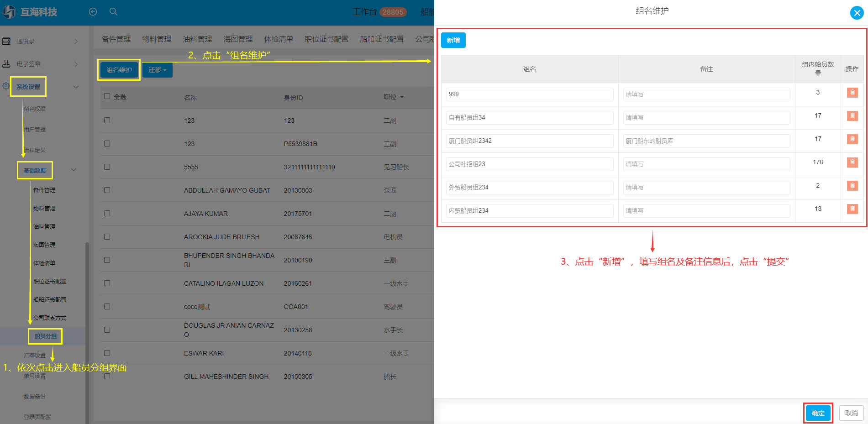868x424 pixels.
Task: Toggle the 全选 select-all checkbox
Action: 107,96
